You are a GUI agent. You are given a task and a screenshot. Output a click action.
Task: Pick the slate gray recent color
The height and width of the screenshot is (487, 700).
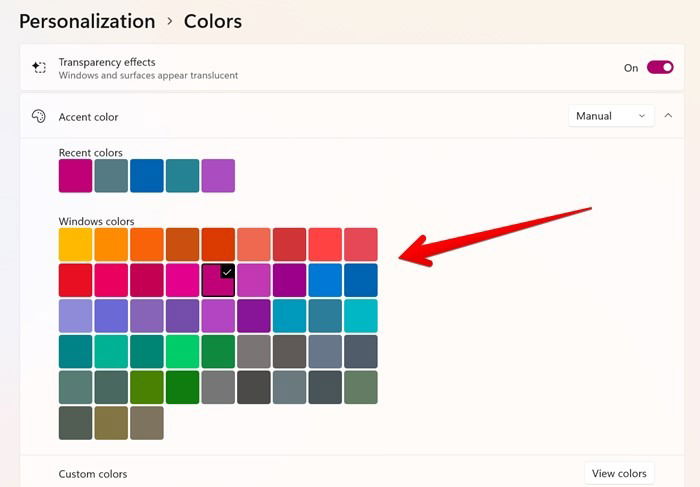coord(111,176)
